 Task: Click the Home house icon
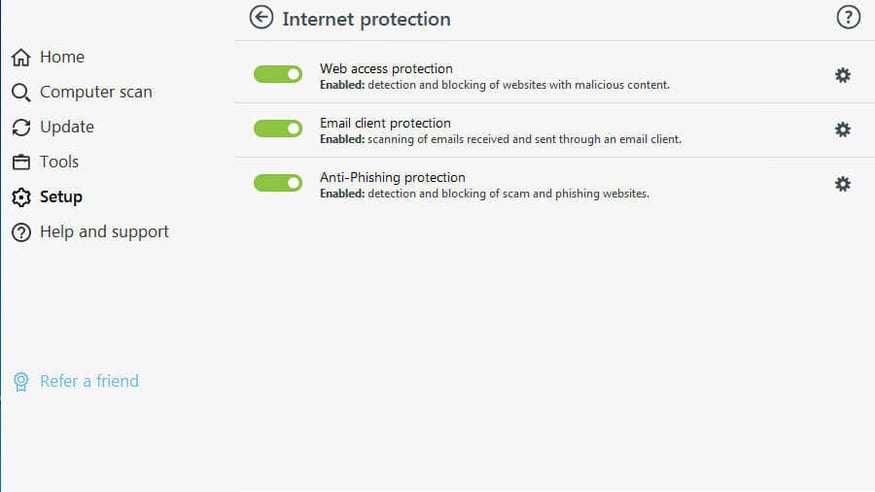[21, 58]
